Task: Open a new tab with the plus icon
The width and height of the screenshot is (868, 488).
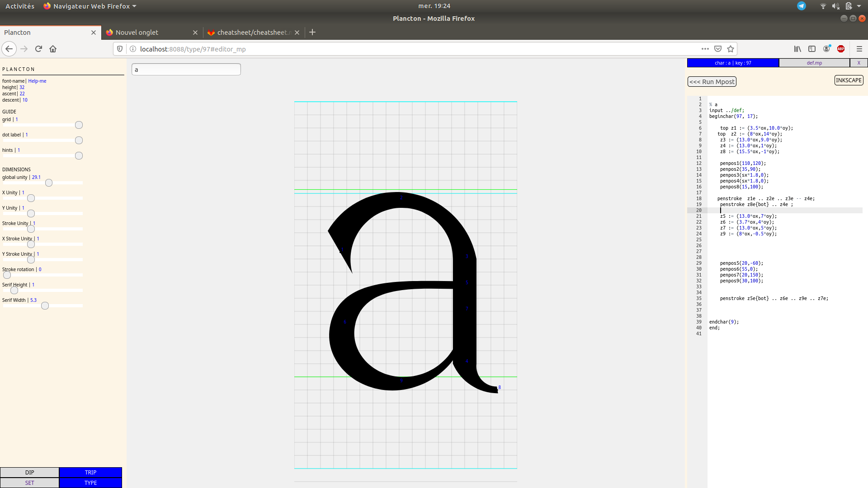Action: pos(312,32)
